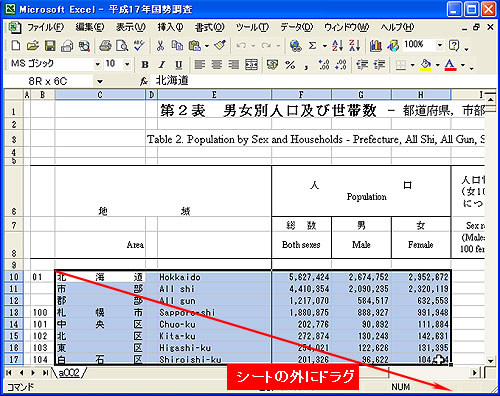Open the 編集(E) menu
The width and height of the screenshot is (500, 396).
click(x=90, y=27)
